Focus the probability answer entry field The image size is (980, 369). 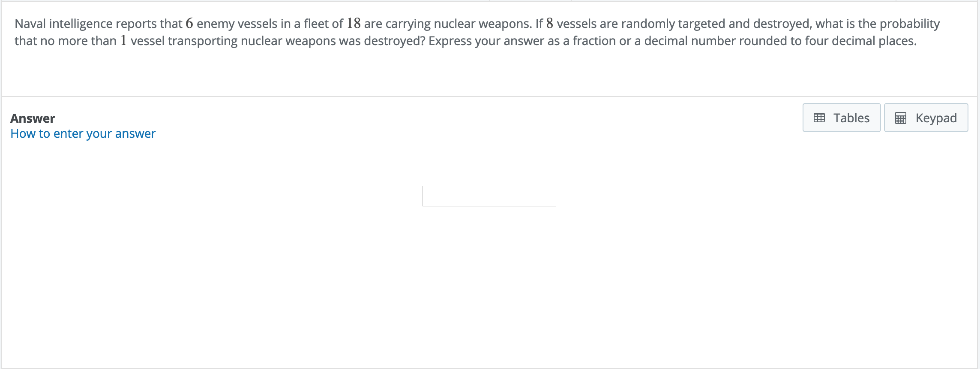click(489, 196)
